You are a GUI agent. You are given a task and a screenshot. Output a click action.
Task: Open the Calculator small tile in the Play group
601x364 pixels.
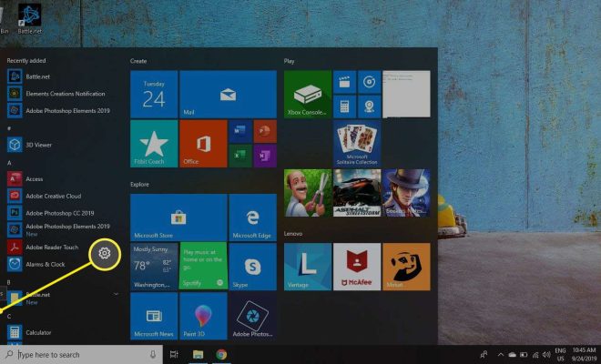pyautogui.click(x=344, y=106)
